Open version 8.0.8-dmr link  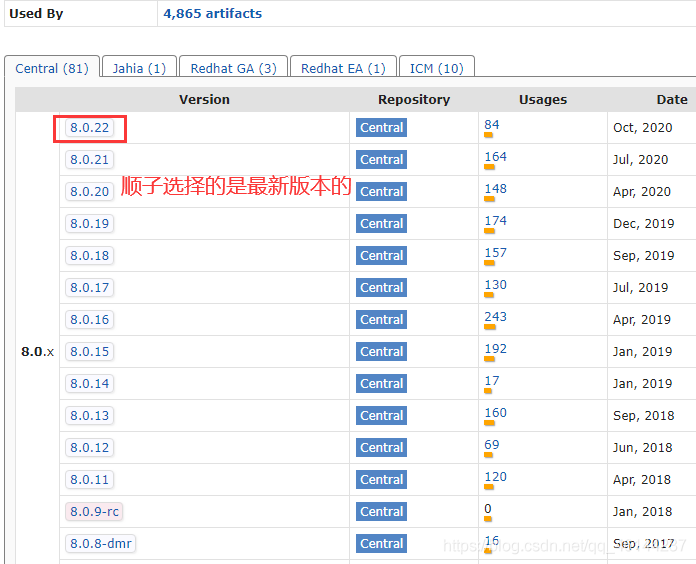100,544
